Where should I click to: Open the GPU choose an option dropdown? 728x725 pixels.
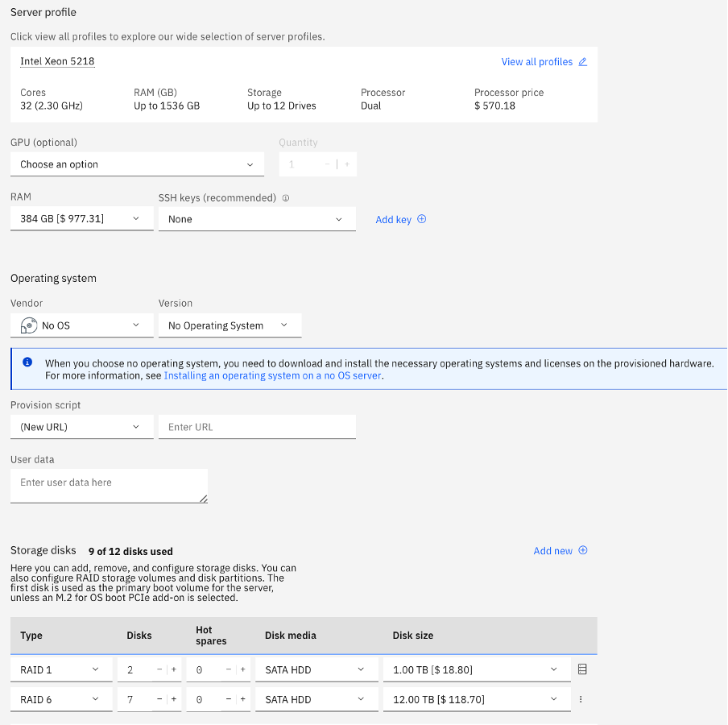tap(137, 164)
